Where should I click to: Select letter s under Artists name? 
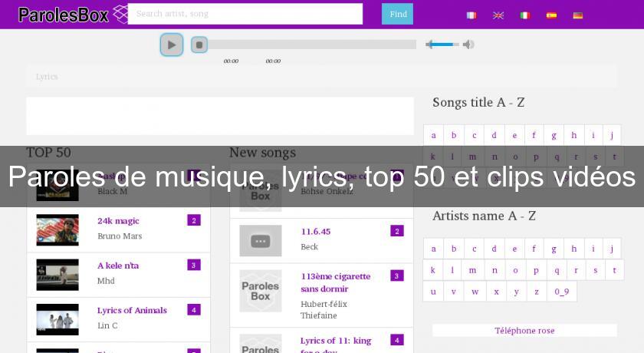tap(596, 270)
